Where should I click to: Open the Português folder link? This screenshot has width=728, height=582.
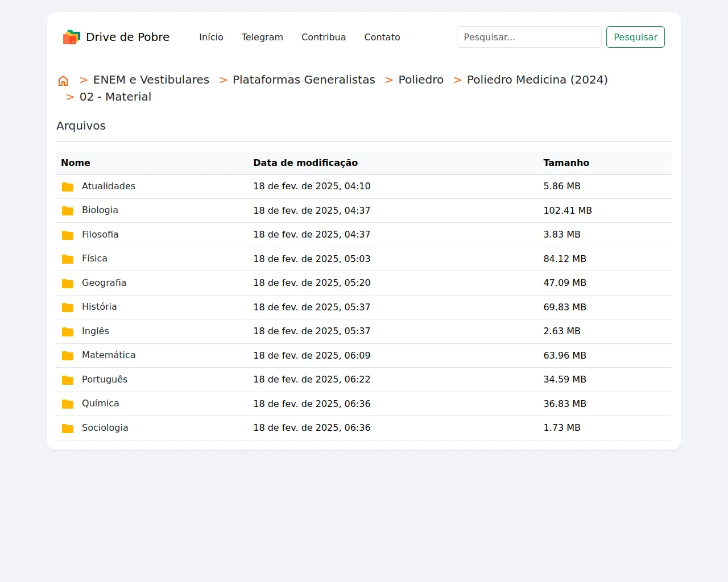coord(105,380)
